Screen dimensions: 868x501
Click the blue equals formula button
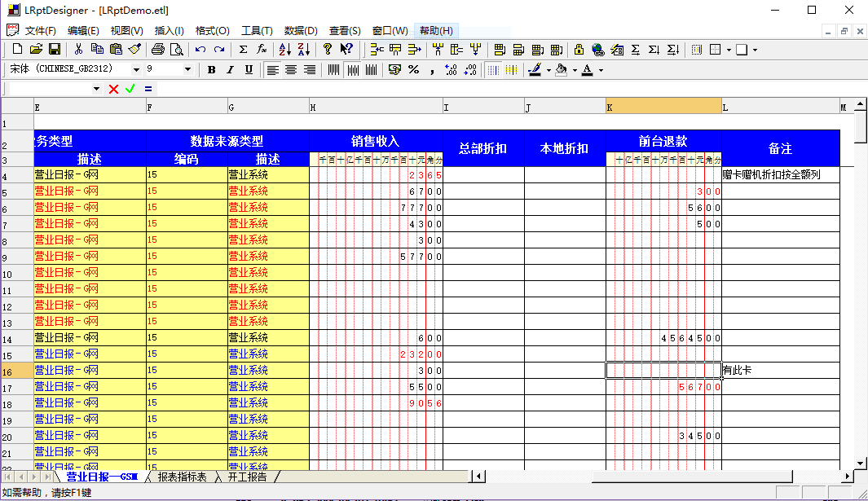(x=148, y=89)
